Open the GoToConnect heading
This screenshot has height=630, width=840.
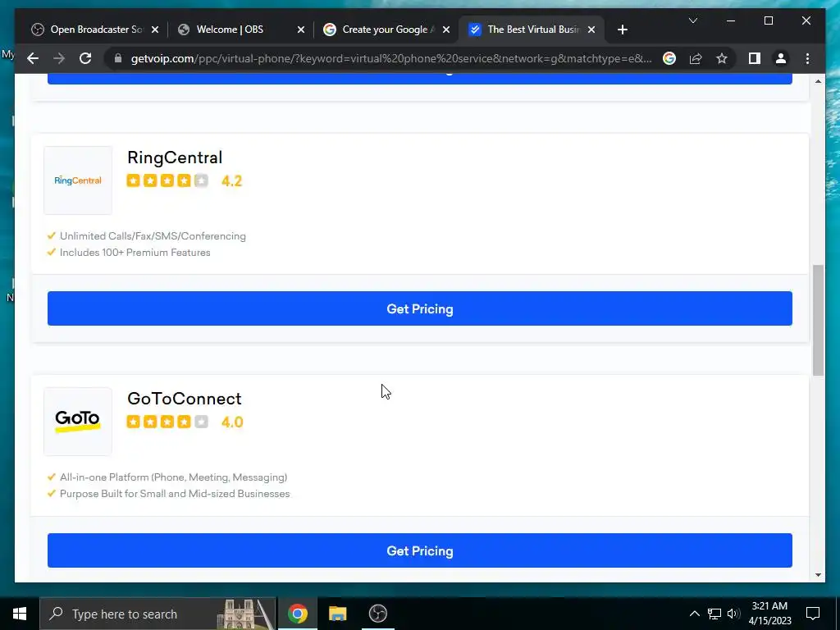[x=185, y=399]
